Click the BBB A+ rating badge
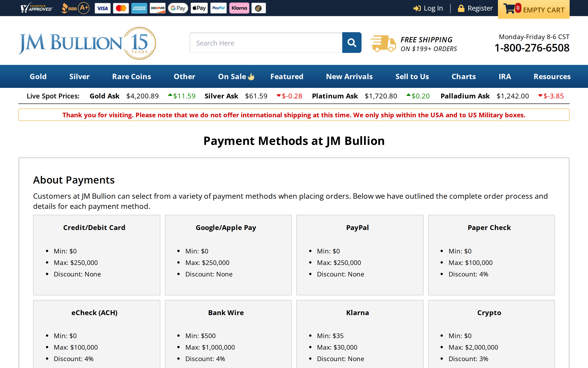This screenshot has width=588, height=368. tap(75, 8)
